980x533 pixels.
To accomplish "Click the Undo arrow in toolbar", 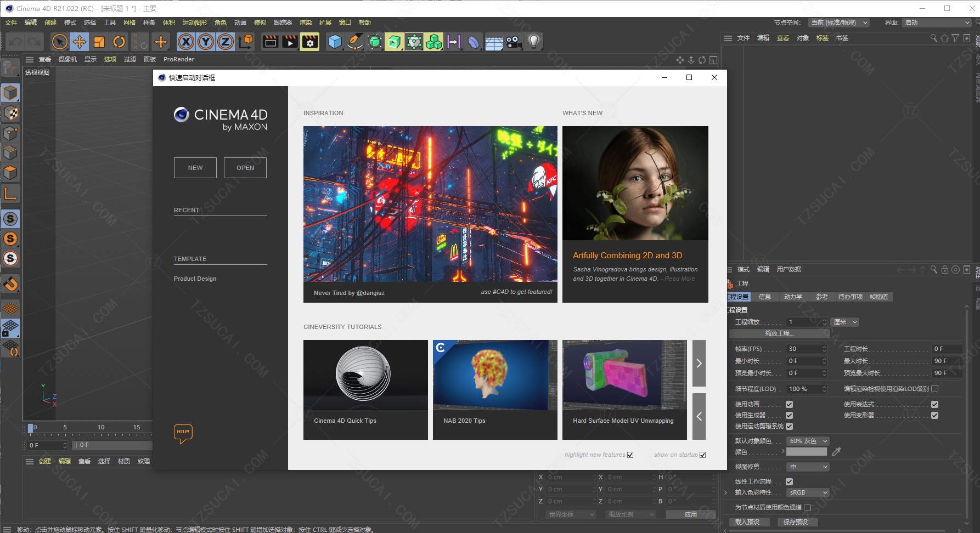I will click(x=15, y=42).
